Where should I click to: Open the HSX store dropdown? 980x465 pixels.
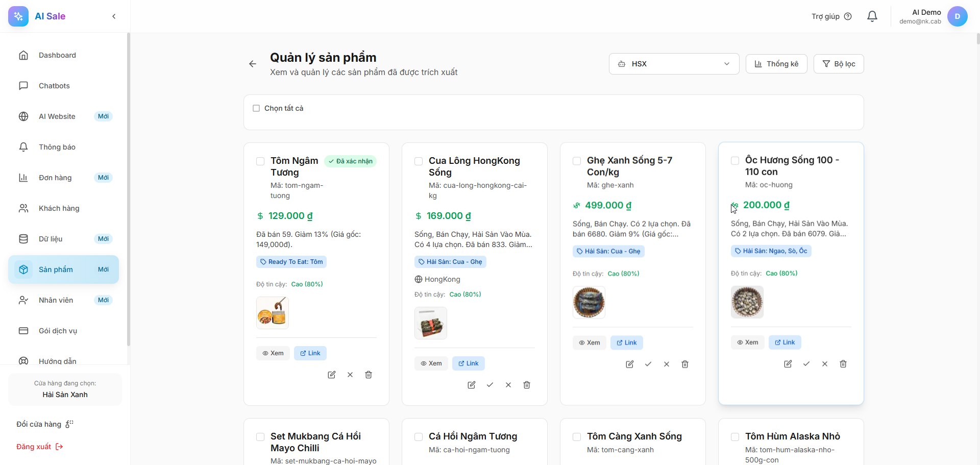pyautogui.click(x=674, y=64)
